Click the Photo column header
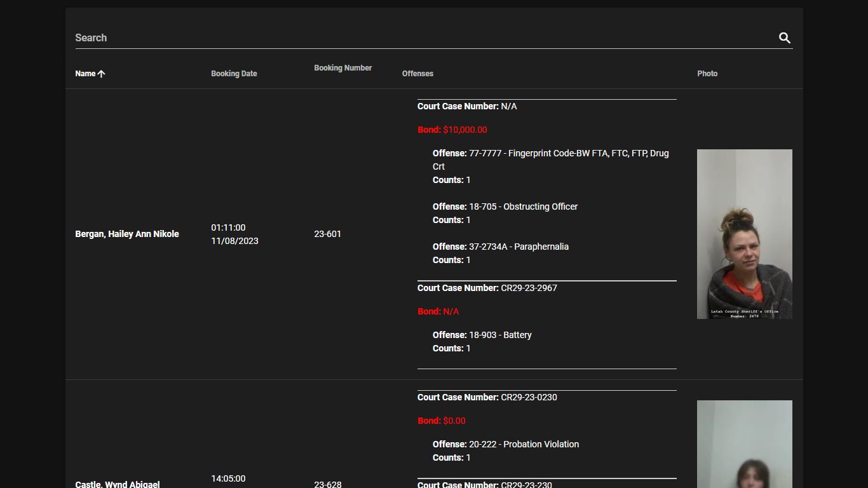 (707, 74)
